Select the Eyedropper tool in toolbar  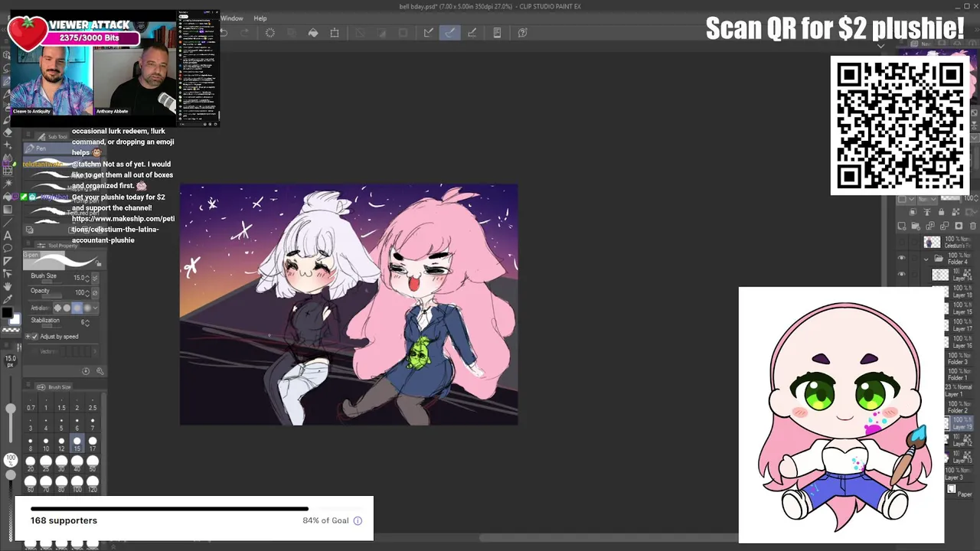[x=8, y=298]
